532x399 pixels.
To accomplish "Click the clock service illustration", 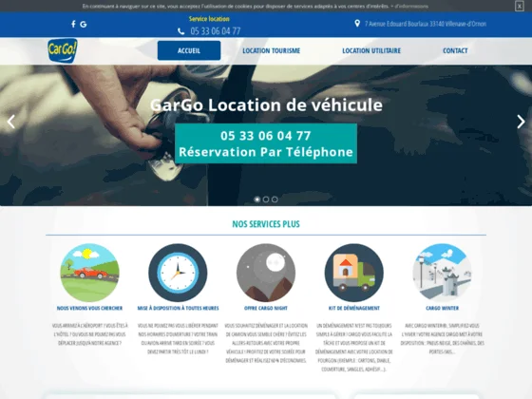I will (x=178, y=273).
